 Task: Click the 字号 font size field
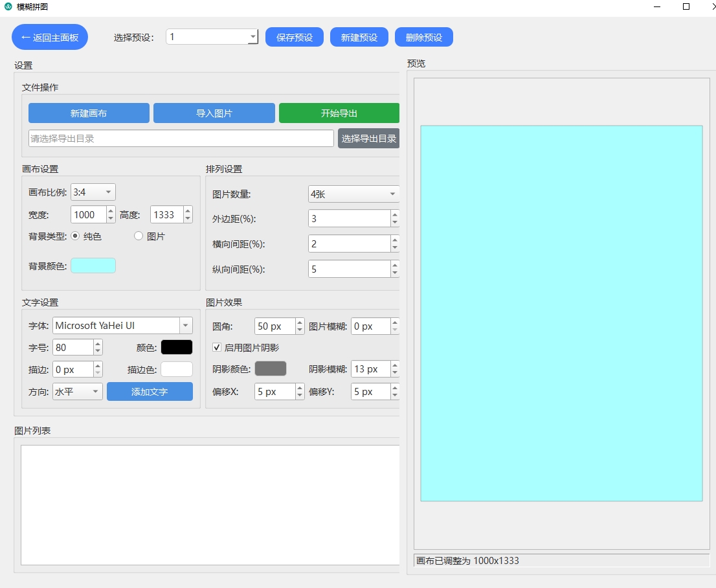[x=73, y=347]
